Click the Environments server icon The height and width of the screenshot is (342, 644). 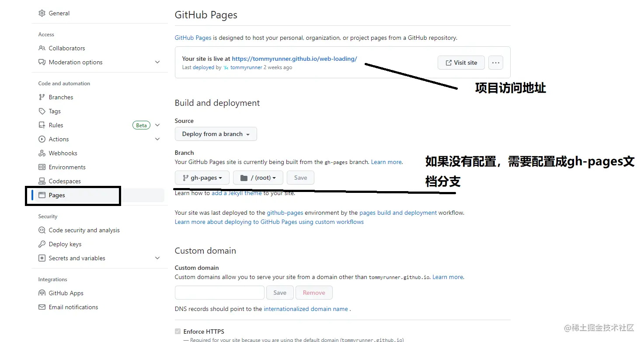pyautogui.click(x=42, y=167)
